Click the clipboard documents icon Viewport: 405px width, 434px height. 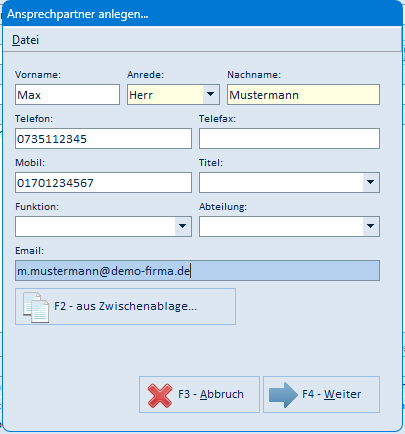point(36,307)
